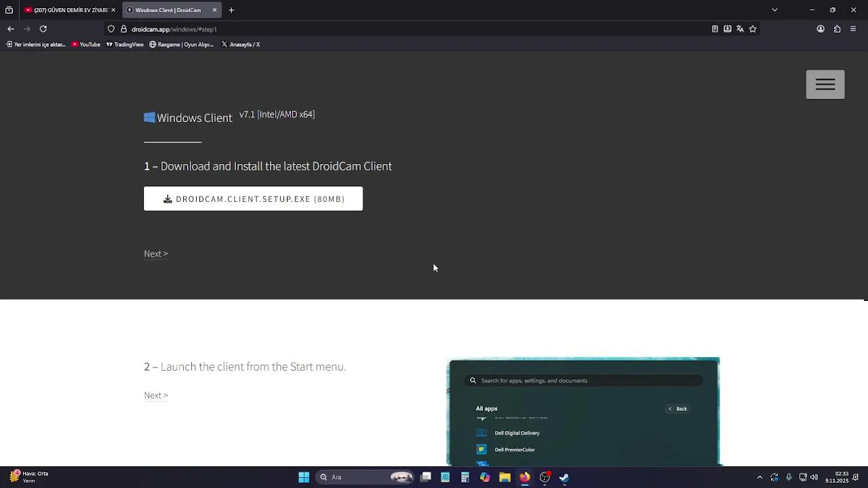Viewport: 868px width, 488px height.
Task: Click Next link under step 2
Action: click(x=155, y=395)
